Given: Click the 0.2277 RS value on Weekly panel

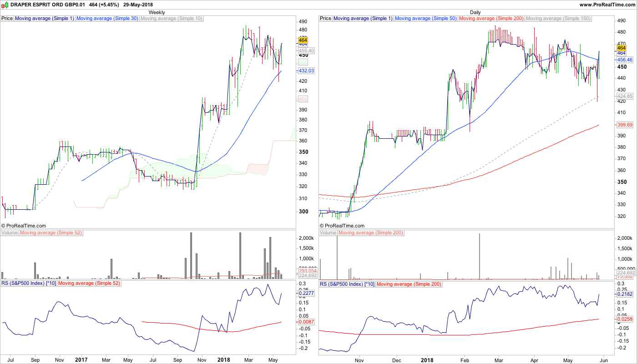Looking at the screenshot, I should (x=307, y=293).
